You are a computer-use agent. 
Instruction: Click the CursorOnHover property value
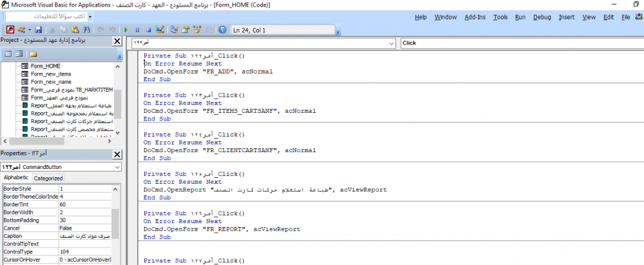(x=84, y=259)
